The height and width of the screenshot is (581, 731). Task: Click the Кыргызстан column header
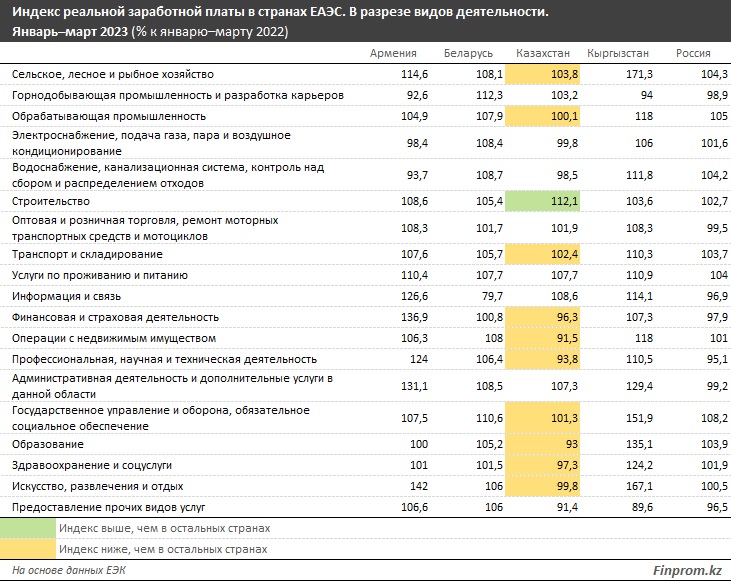click(618, 53)
